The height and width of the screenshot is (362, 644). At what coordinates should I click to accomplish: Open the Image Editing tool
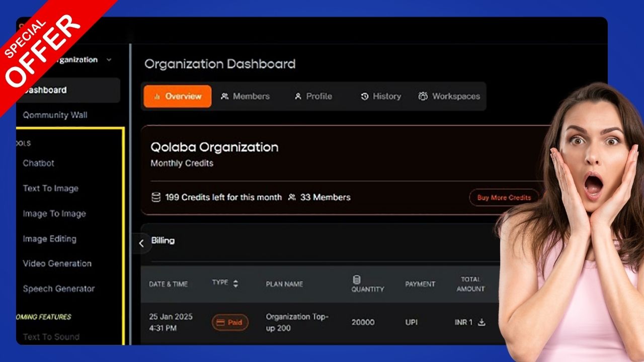click(49, 239)
